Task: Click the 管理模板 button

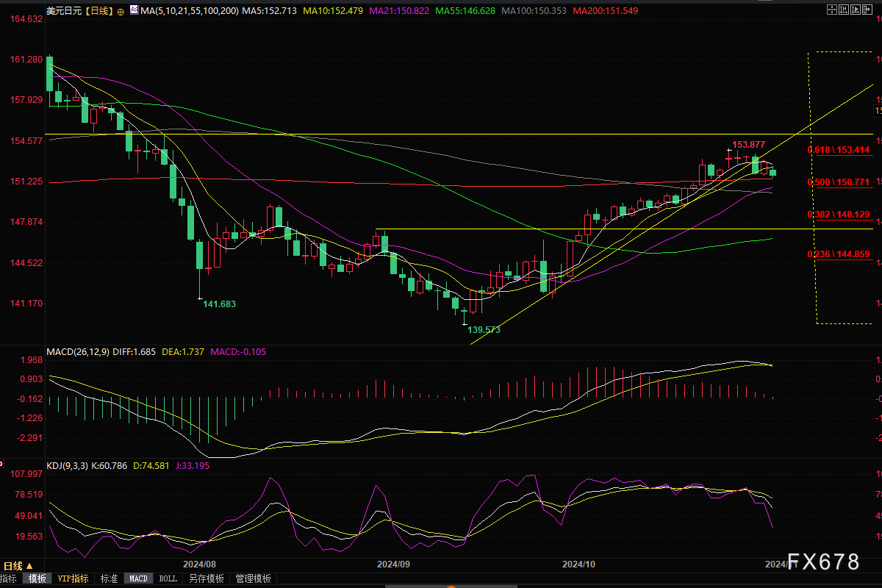Action: click(254, 578)
